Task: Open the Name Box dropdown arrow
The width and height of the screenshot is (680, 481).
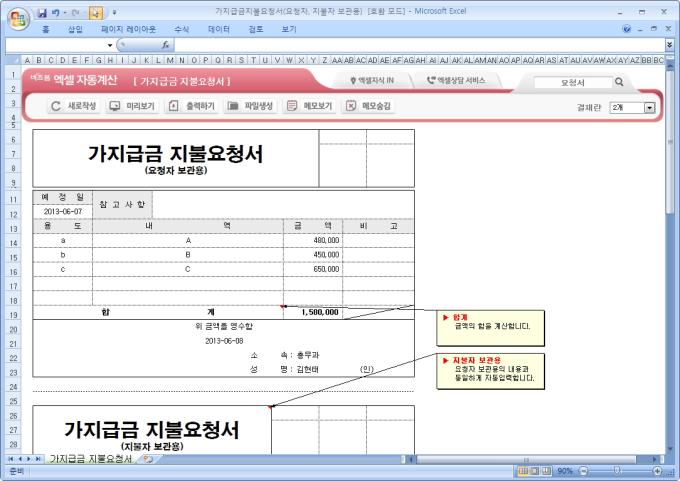Action: 110,45
